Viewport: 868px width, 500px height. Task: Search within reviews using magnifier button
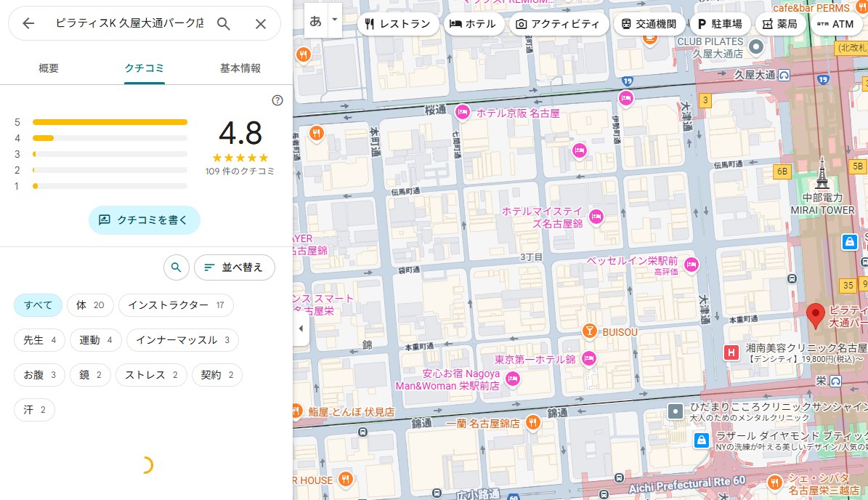[x=176, y=267]
